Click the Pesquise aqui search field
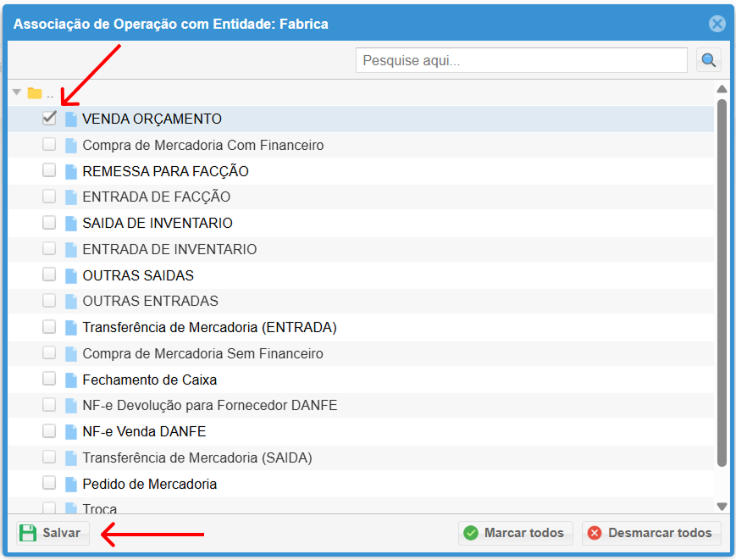 pyautogui.click(x=521, y=61)
